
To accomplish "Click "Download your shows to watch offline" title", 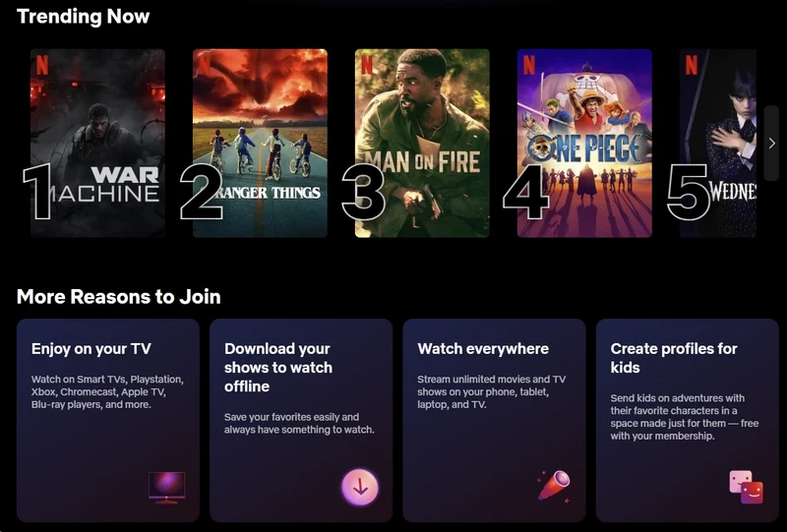I will pos(278,368).
